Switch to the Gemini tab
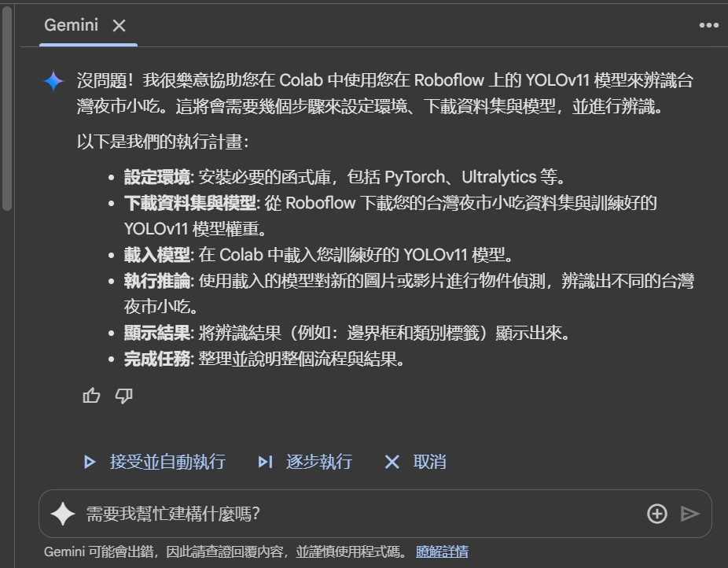 point(71,24)
